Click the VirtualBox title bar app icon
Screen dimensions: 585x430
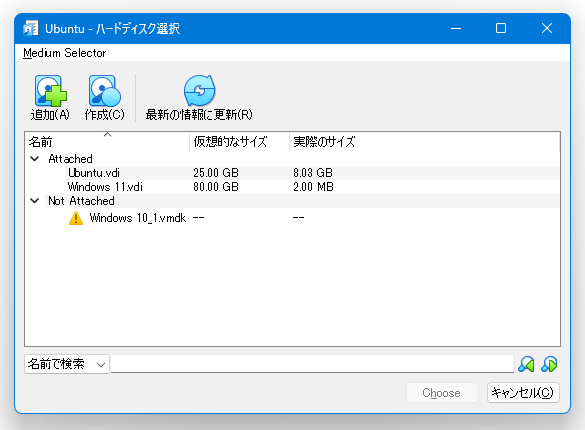point(30,28)
